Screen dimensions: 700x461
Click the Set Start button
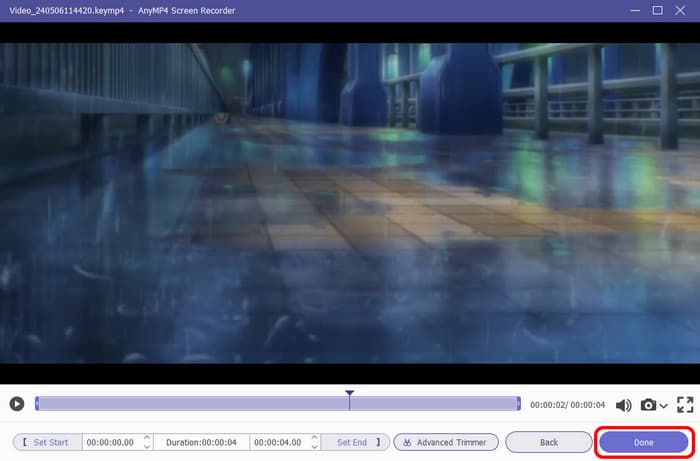pos(47,442)
